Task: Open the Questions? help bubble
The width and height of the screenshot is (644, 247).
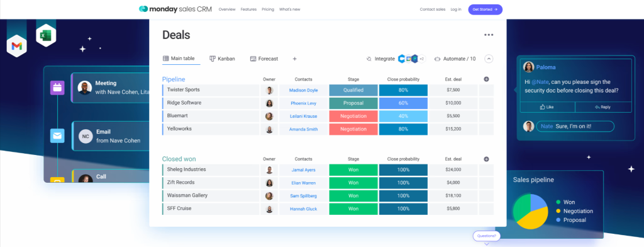Action: [487, 236]
